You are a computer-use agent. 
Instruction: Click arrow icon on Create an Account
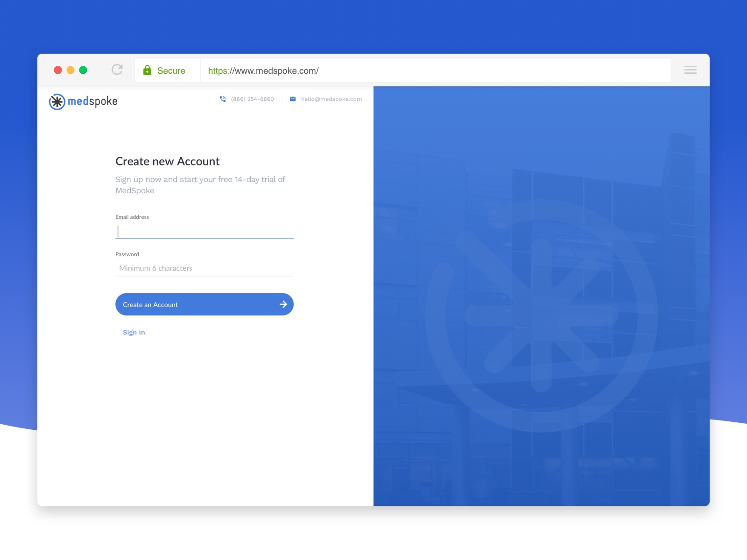click(x=283, y=304)
